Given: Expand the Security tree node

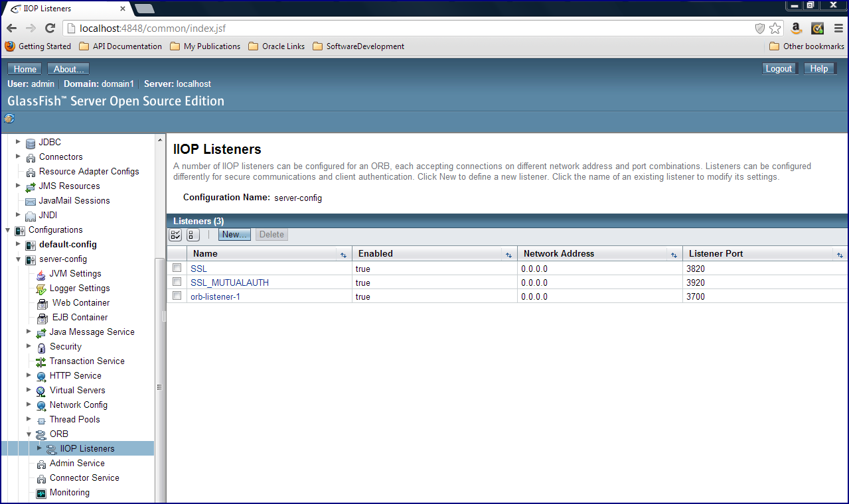Looking at the screenshot, I should tap(29, 346).
